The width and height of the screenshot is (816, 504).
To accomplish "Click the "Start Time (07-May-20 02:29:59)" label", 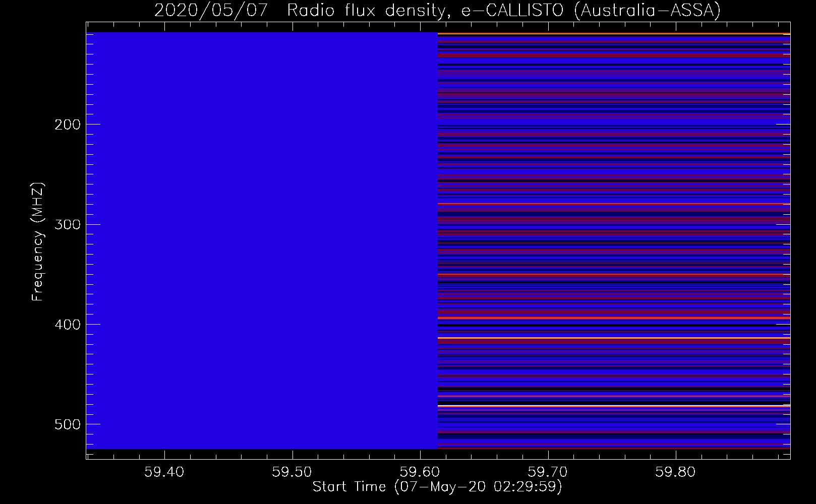I will [x=437, y=487].
